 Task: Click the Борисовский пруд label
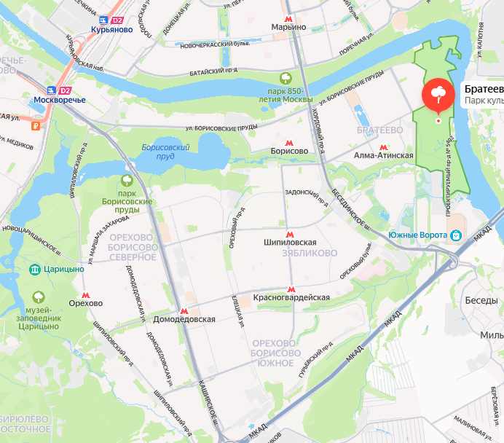[165, 152]
